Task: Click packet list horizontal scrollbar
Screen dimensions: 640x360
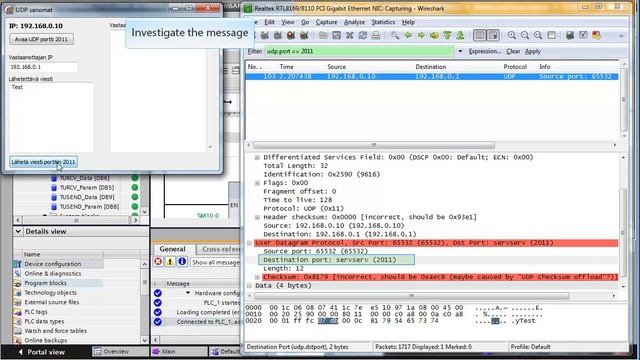Action: tap(373, 145)
